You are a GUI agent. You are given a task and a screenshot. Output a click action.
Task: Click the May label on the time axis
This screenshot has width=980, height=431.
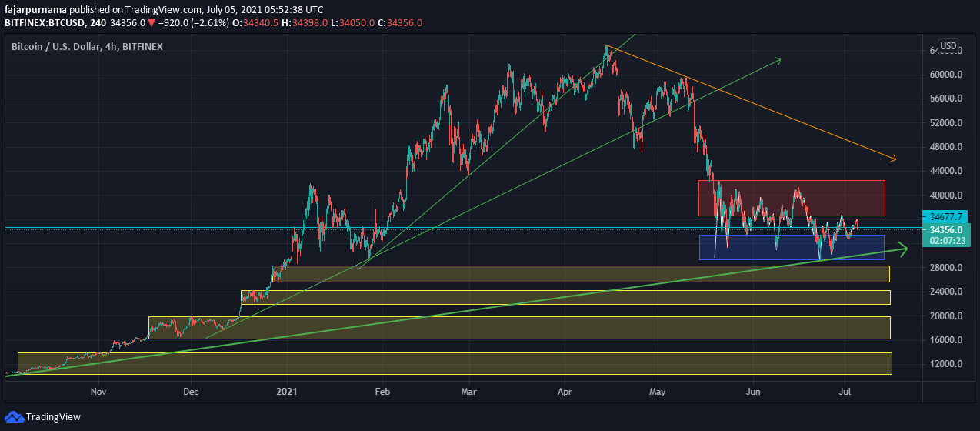(x=658, y=391)
